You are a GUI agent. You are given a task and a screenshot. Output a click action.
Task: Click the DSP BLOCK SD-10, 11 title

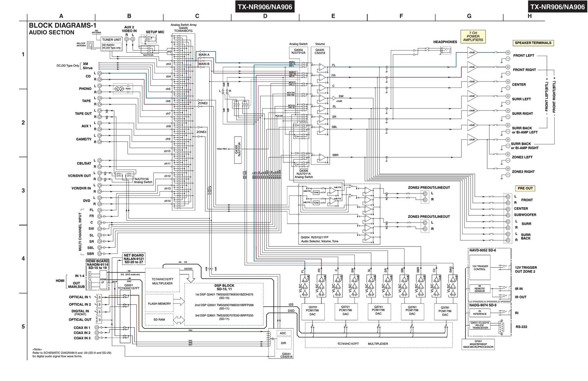click(225, 288)
